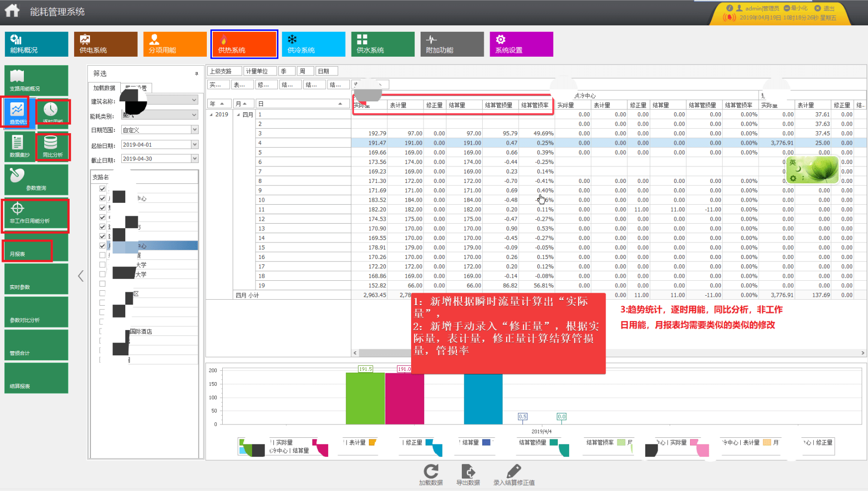Image resolution: width=868 pixels, height=491 pixels.
Task: Uncheck the first branch checkbox in list
Action: [102, 188]
